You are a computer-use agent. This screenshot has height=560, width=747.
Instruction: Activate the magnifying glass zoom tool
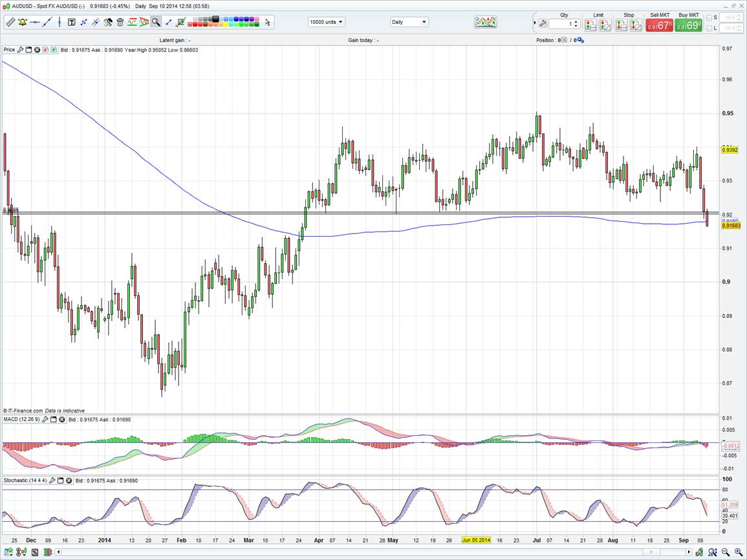tap(156, 22)
